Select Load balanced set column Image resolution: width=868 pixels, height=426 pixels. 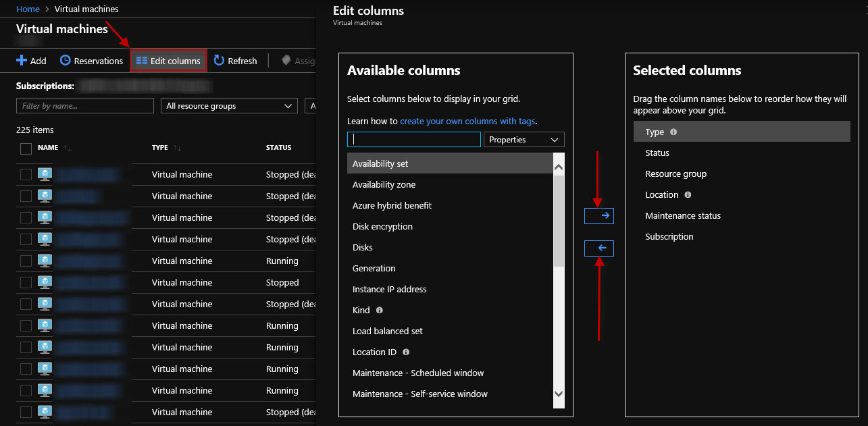[x=450, y=331]
